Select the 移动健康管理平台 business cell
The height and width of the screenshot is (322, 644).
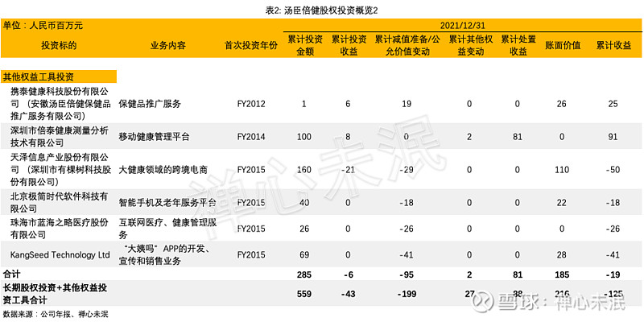(x=154, y=137)
